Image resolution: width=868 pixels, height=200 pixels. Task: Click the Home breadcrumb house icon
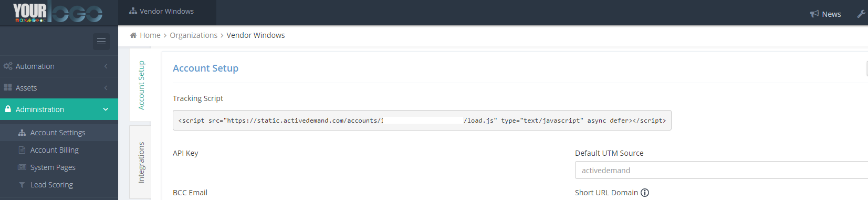pos(133,35)
